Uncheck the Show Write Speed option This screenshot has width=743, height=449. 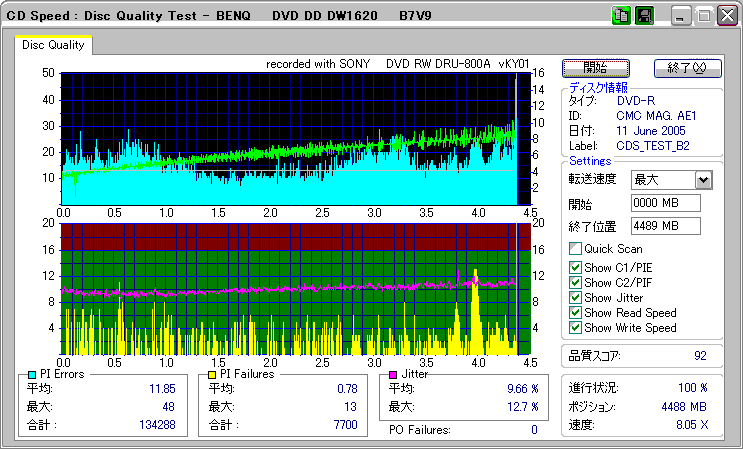tap(575, 328)
